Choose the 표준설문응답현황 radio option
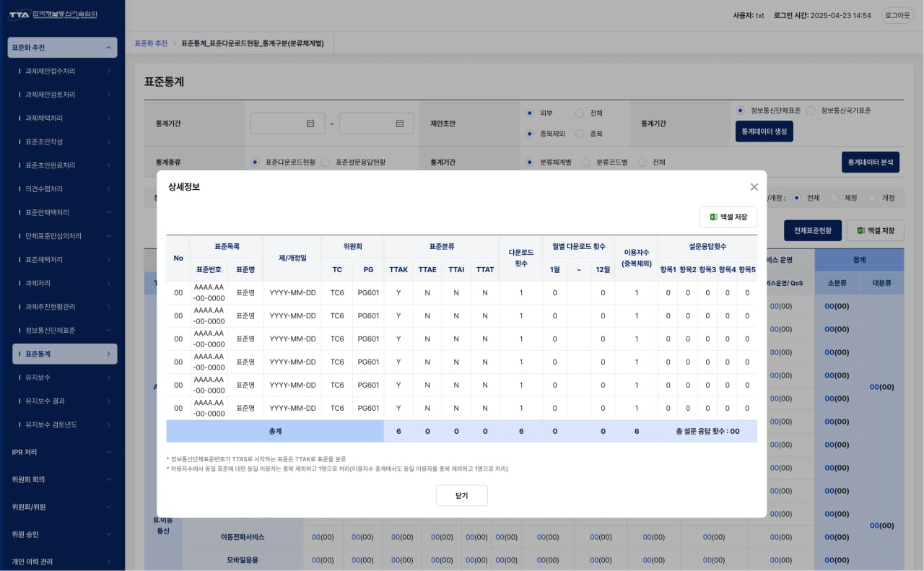The width and height of the screenshot is (924, 571). [x=326, y=162]
